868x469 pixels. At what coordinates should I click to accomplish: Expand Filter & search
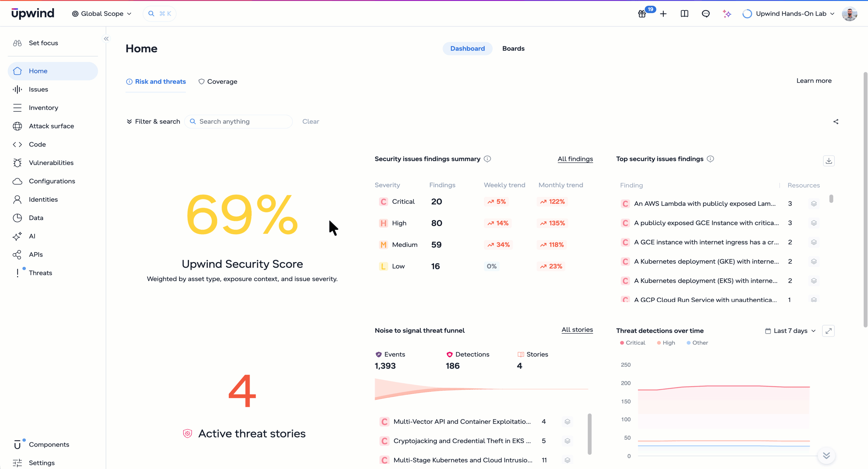coord(153,121)
